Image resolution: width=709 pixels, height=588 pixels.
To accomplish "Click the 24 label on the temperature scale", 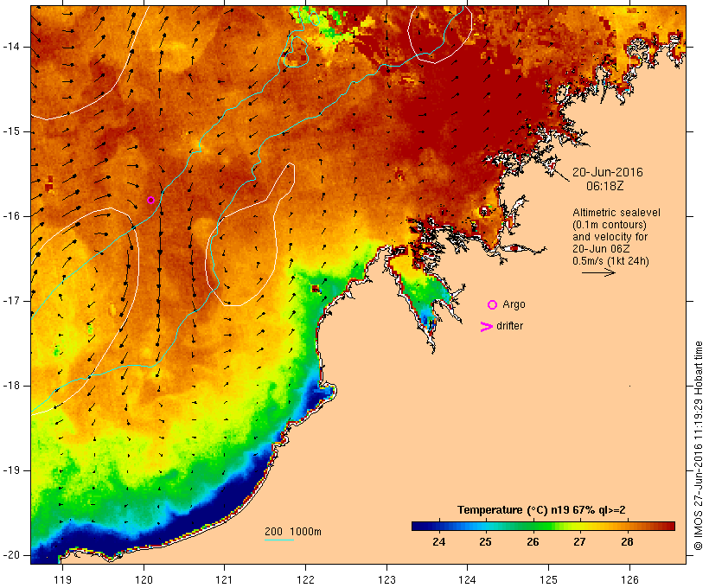I will [438, 542].
